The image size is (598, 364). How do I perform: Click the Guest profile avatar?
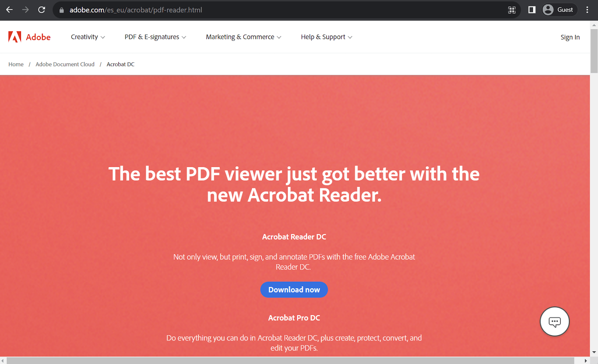pos(548,10)
